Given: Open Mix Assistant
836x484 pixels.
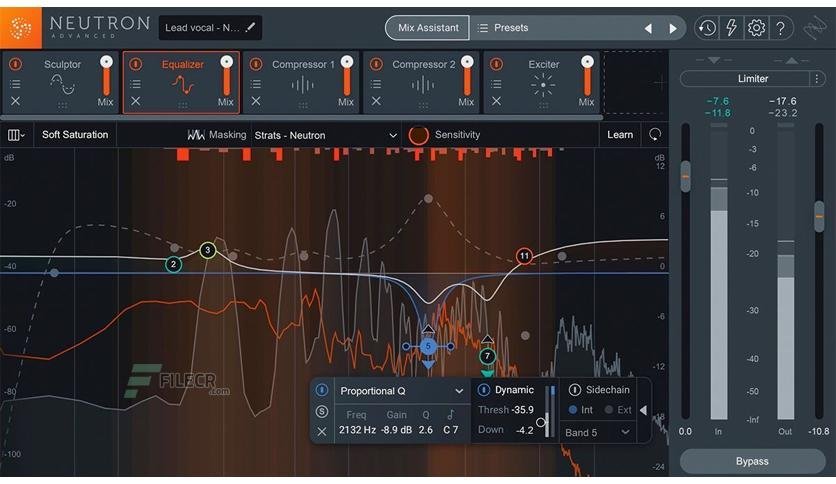Looking at the screenshot, I should point(428,28).
